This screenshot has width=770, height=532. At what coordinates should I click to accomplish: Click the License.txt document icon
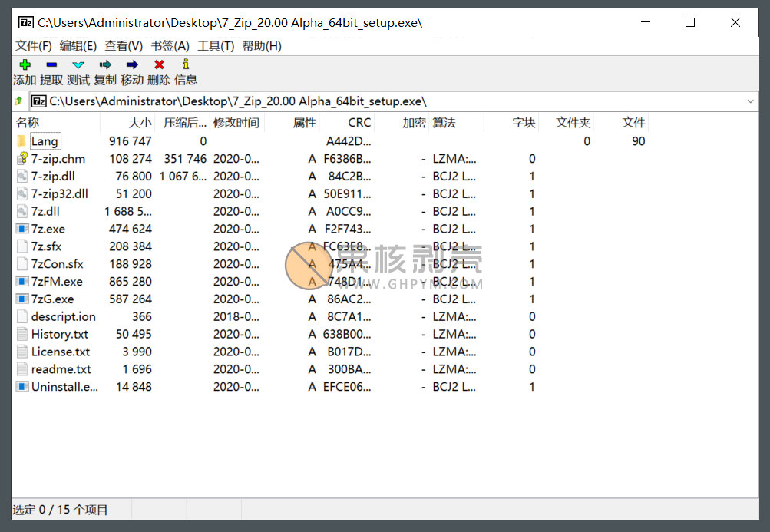click(21, 352)
